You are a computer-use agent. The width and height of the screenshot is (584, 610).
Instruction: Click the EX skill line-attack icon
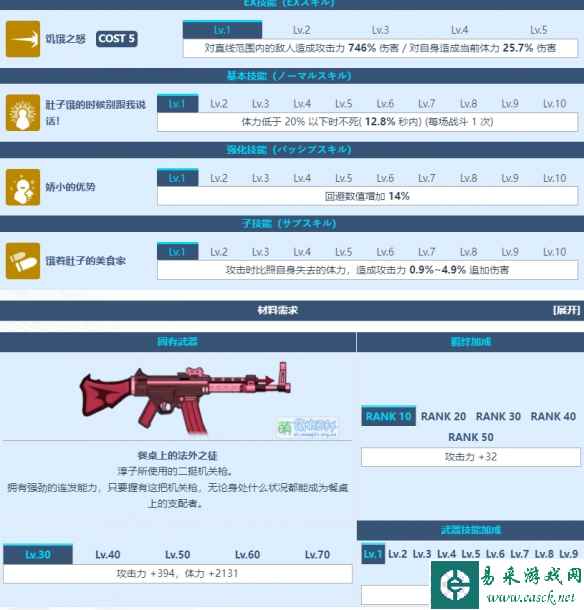tap(23, 39)
